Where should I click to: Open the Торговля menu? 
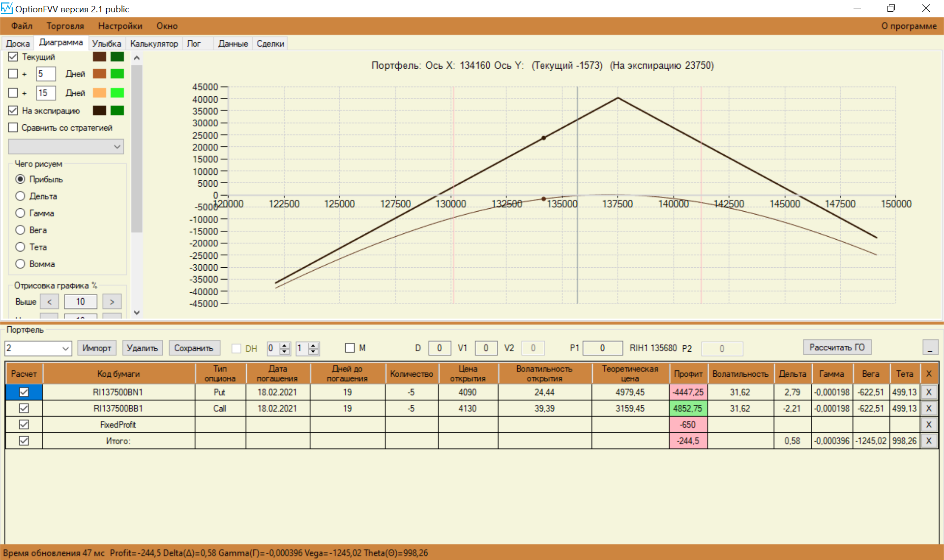tap(65, 26)
